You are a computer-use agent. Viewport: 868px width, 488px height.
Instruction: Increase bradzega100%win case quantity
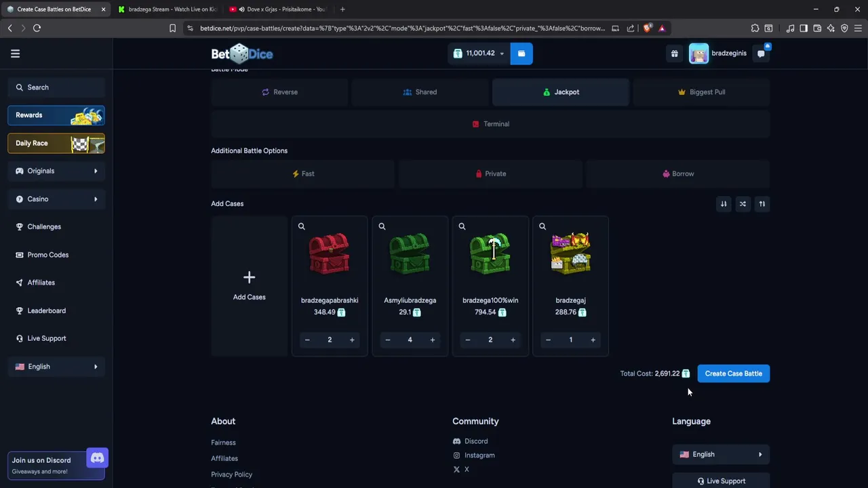coord(513,340)
